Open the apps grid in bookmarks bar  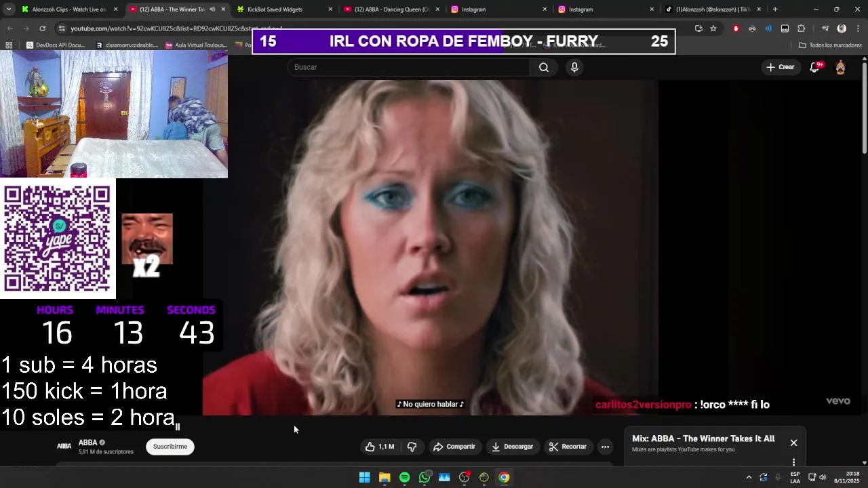point(9,45)
